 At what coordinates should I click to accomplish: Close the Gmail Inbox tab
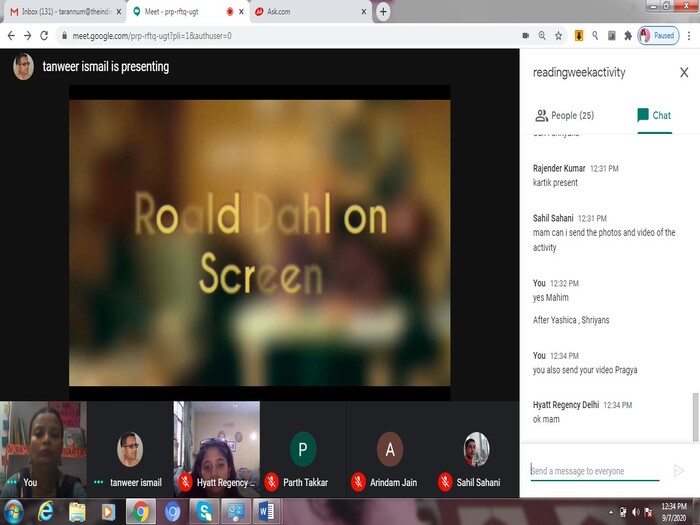pos(119,12)
